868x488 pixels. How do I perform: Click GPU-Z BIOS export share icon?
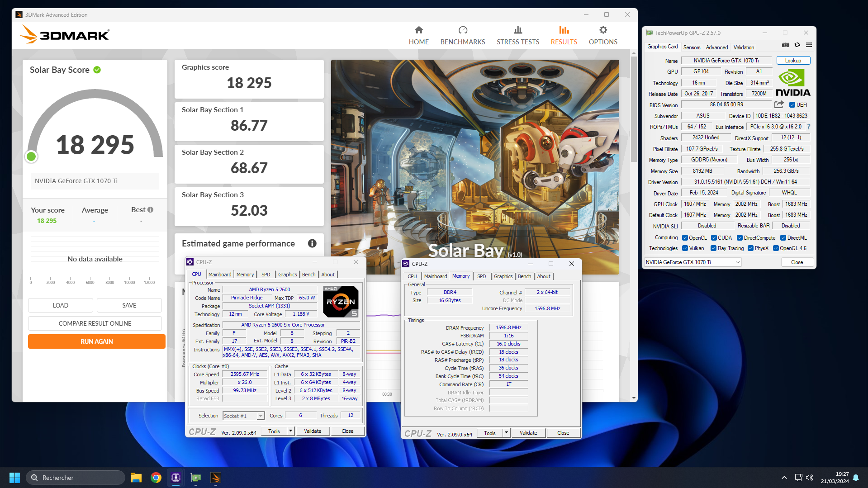coord(779,104)
